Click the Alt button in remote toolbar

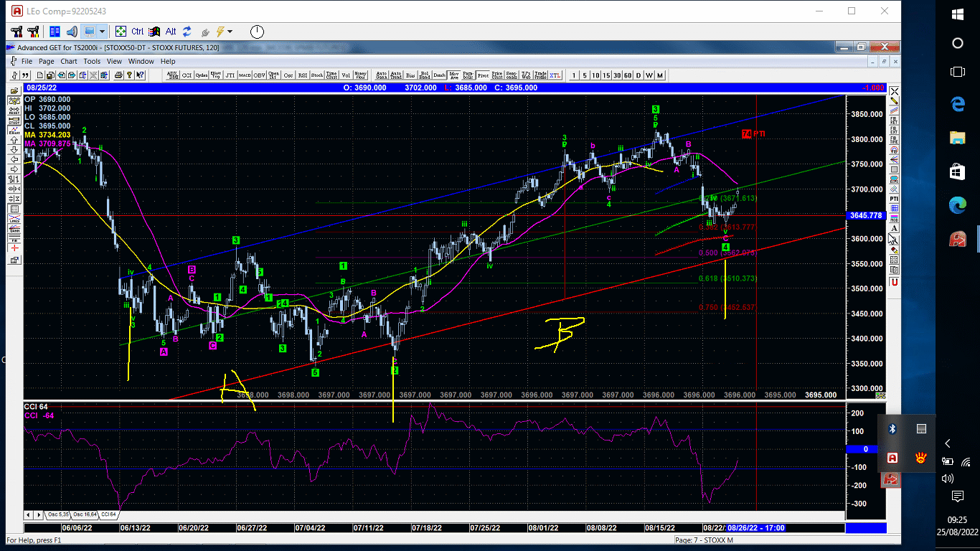click(x=171, y=32)
